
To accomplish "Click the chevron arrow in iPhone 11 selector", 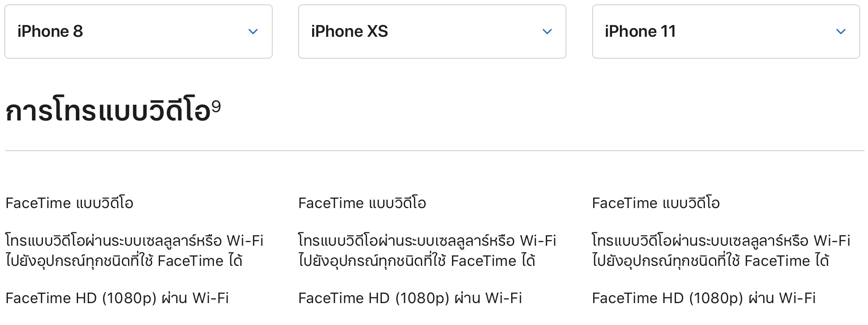I will tap(841, 32).
